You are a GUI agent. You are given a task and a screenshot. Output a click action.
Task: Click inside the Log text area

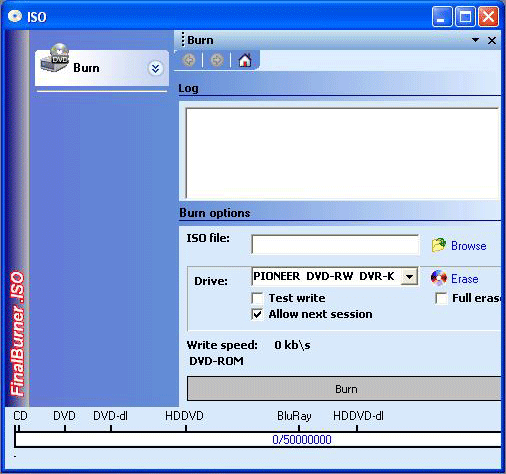[342, 153]
